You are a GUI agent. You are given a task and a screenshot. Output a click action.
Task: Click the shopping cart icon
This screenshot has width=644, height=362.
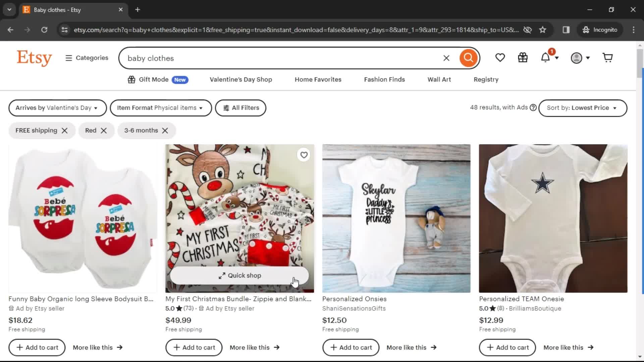[608, 58]
